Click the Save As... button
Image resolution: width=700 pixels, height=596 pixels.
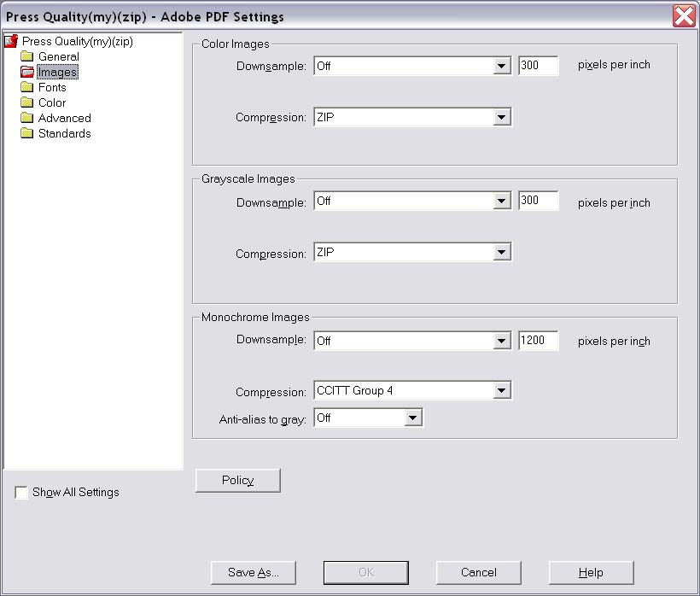click(x=254, y=573)
